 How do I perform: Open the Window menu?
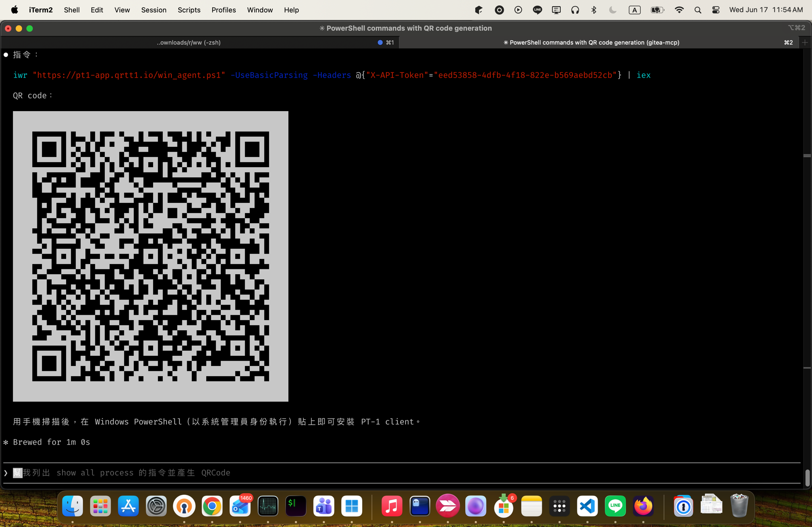[260, 10]
